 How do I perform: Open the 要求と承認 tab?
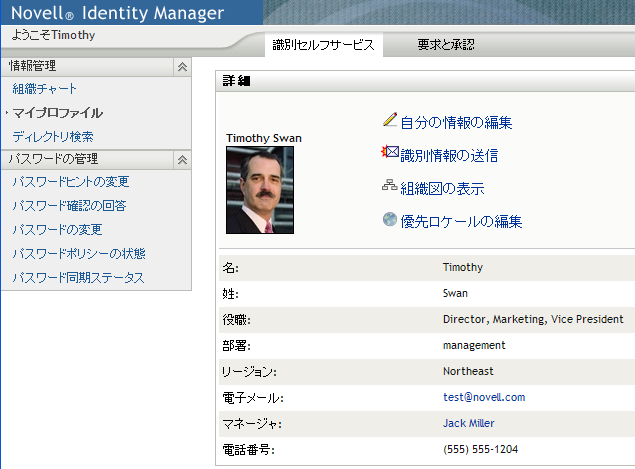446,45
